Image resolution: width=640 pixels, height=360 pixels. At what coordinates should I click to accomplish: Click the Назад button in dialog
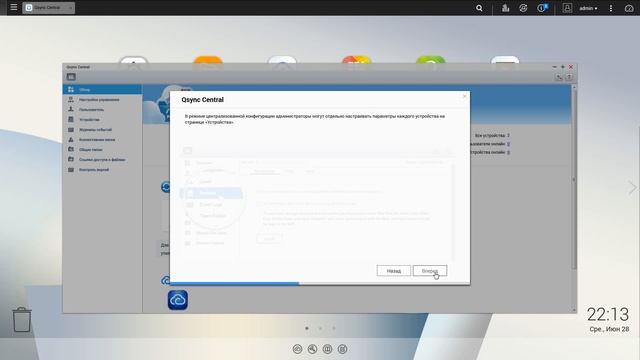point(393,271)
